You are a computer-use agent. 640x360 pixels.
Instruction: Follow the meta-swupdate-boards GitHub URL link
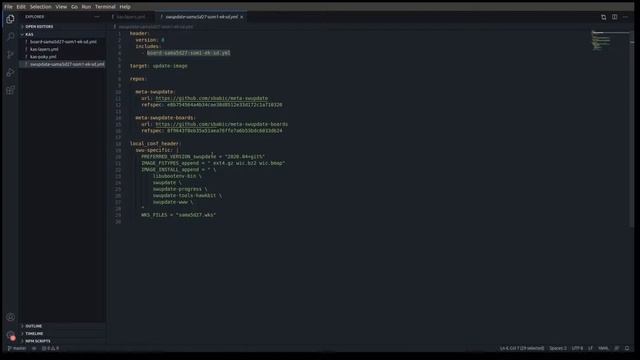click(222, 124)
